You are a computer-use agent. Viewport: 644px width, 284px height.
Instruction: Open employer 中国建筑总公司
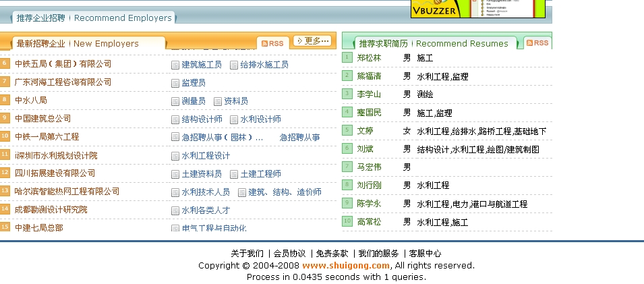(42, 118)
